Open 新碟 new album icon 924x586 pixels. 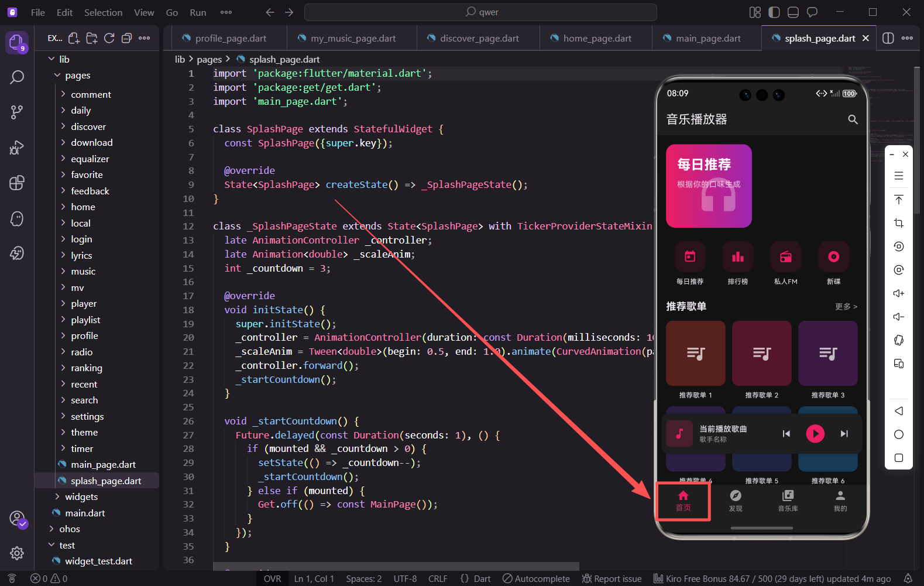click(834, 256)
